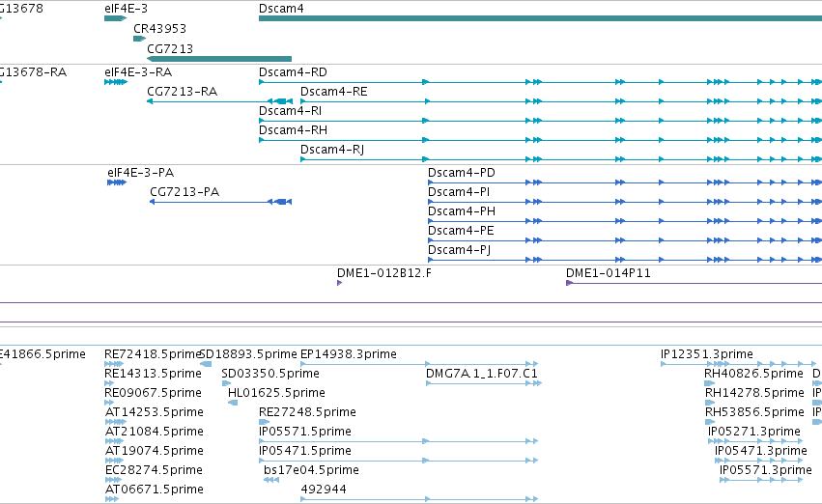The width and height of the screenshot is (822, 504).
Task: Select the IP12351.3prime EST label
Action: pos(707,354)
